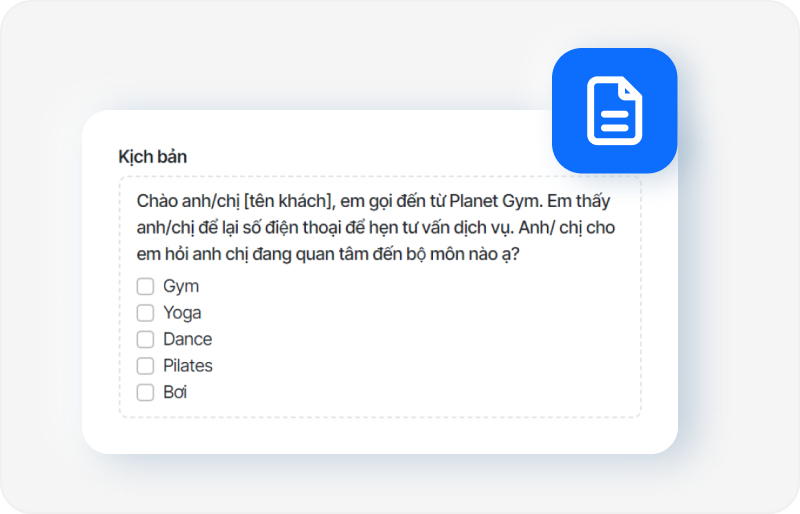The width and height of the screenshot is (800, 514).
Task: Click the blue document icon
Action: pos(614,111)
